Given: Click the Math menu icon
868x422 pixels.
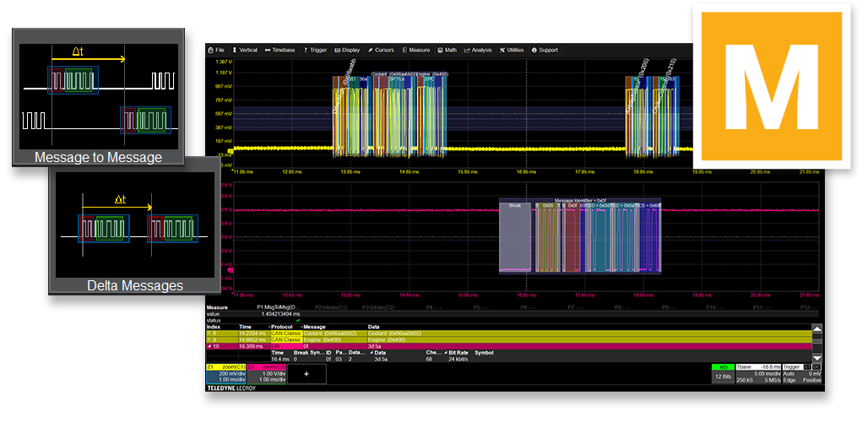Looking at the screenshot, I should tap(440, 50).
